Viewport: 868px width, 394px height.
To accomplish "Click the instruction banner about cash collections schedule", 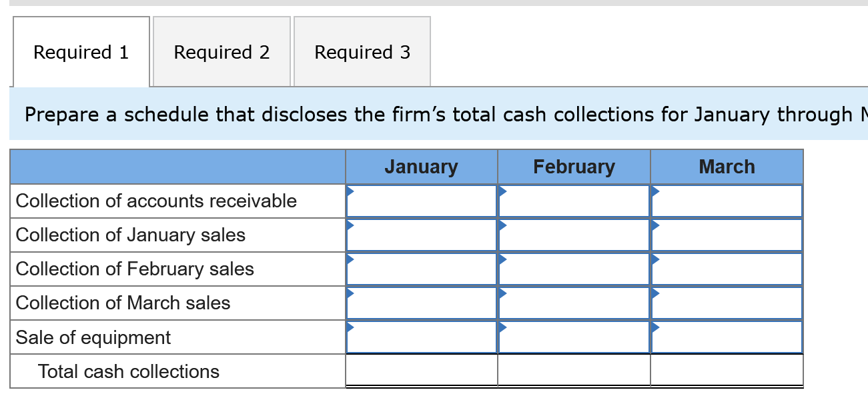I will click(x=434, y=115).
